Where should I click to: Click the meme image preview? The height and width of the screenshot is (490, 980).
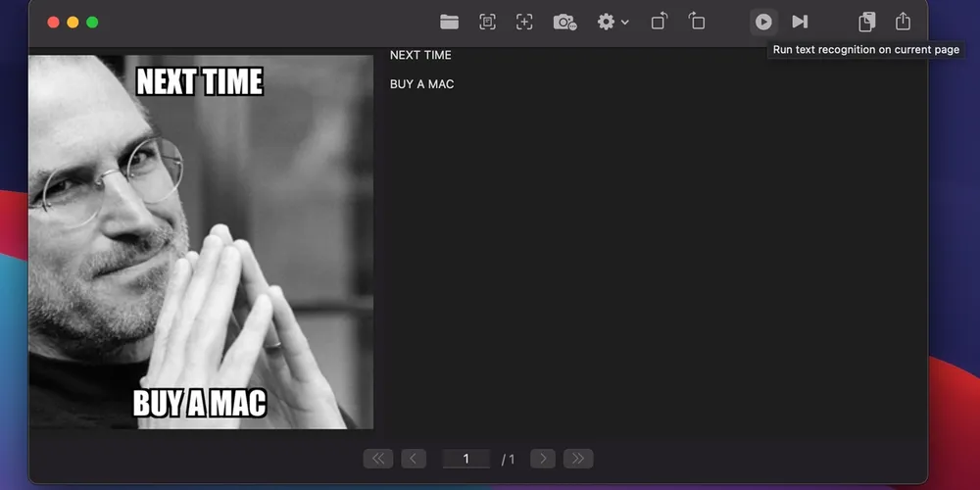point(201,242)
